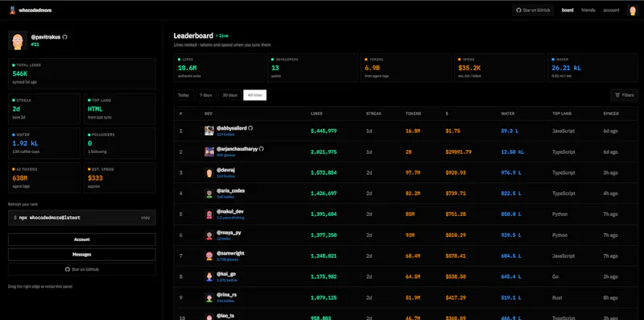Click the @devraj avatar

point(209,172)
